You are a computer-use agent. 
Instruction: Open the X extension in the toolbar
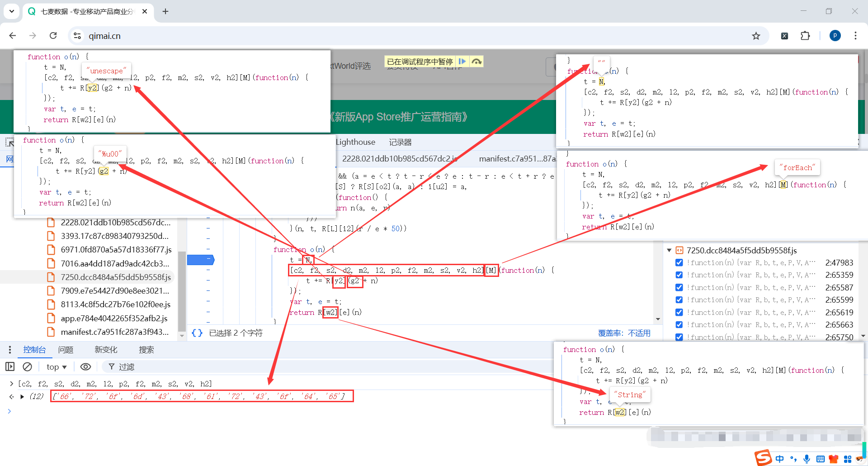point(784,36)
